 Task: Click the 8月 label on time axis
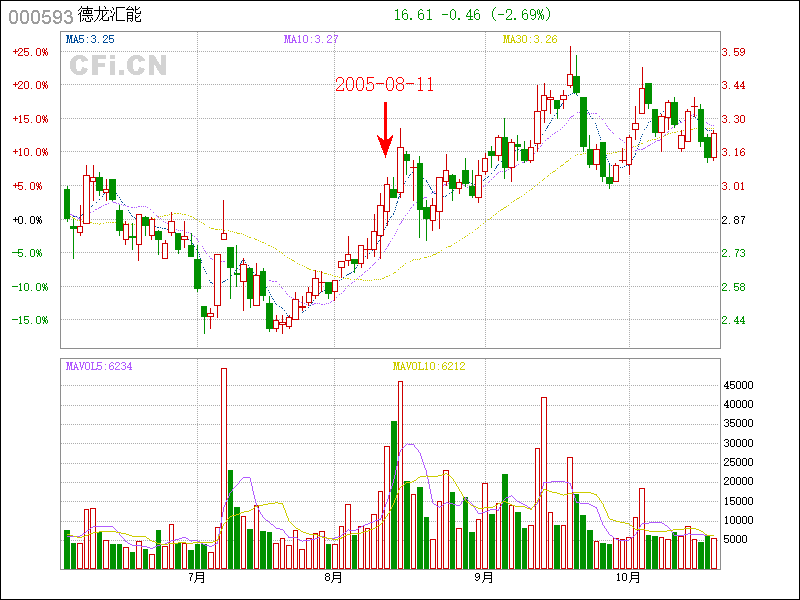tap(334, 578)
